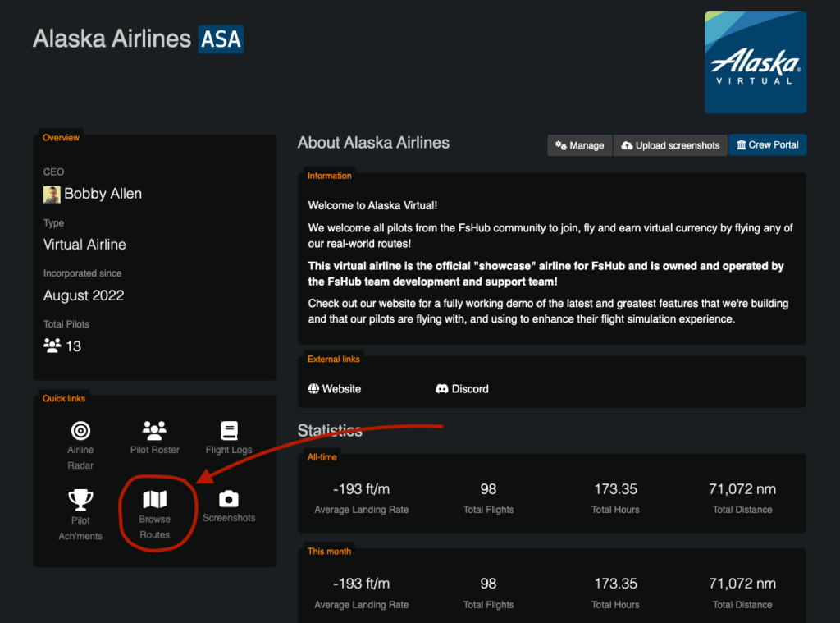Screen dimensions: 840x623
Task: Open the Website external link
Action: click(x=335, y=389)
